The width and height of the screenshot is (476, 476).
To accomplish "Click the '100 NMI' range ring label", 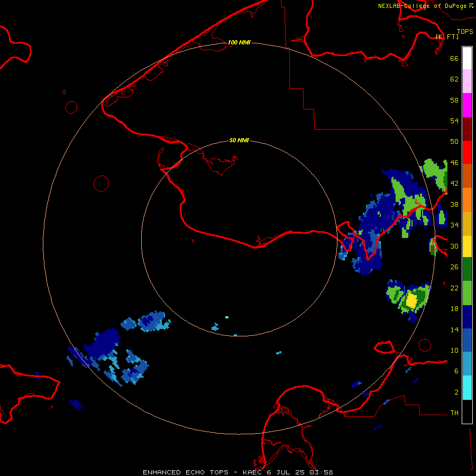I will [239, 42].
